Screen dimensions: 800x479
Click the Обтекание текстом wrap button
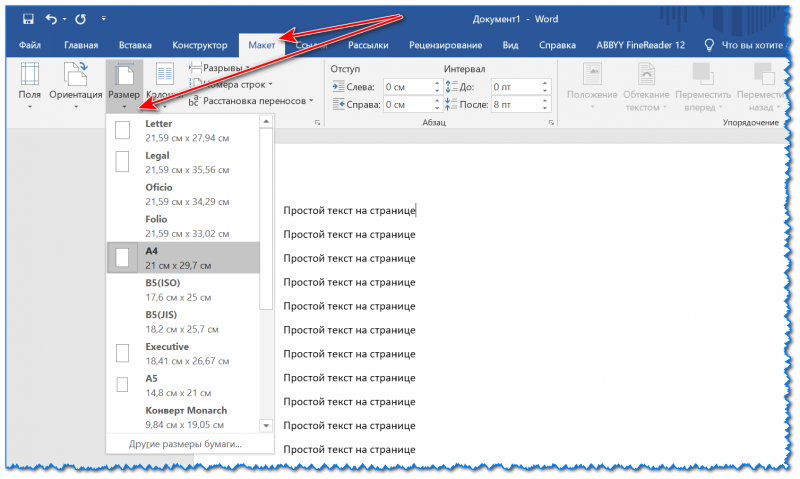coord(646,86)
